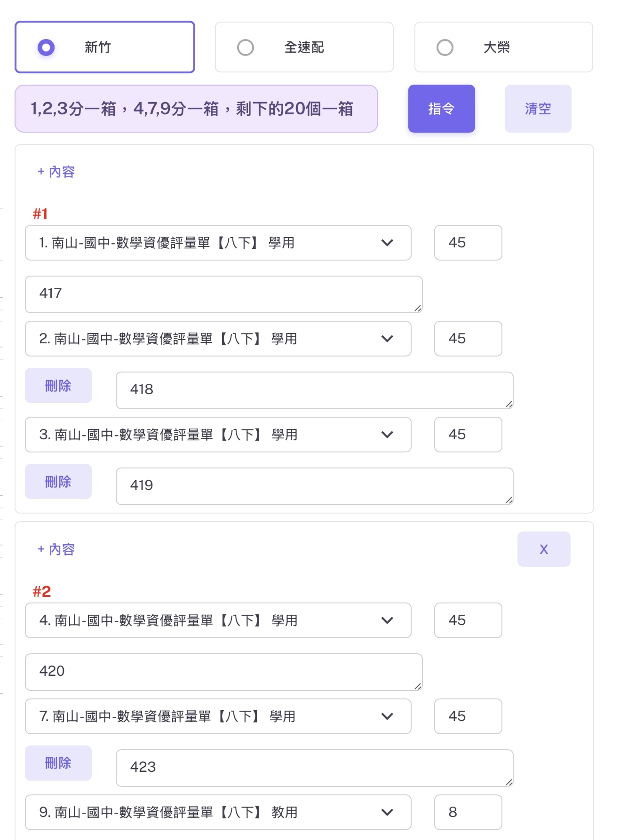The image size is (620, 840).
Task: Choose the 大榮 radio option
Action: point(445,48)
